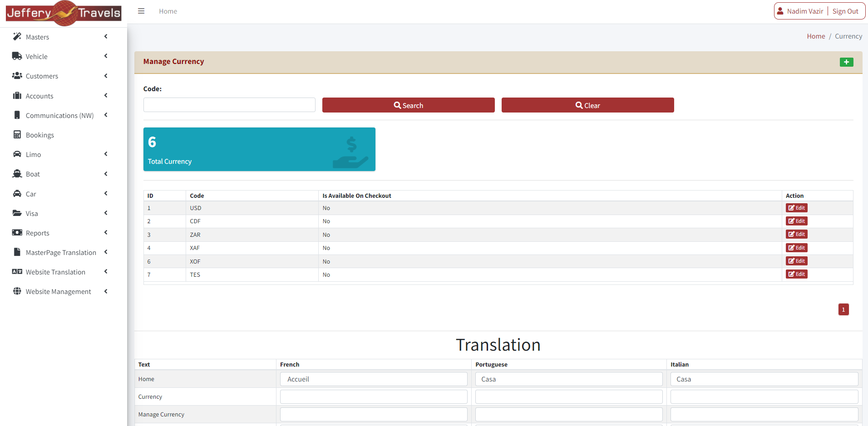
Task: Expand the Accounts submenu arrow
Action: (x=106, y=96)
